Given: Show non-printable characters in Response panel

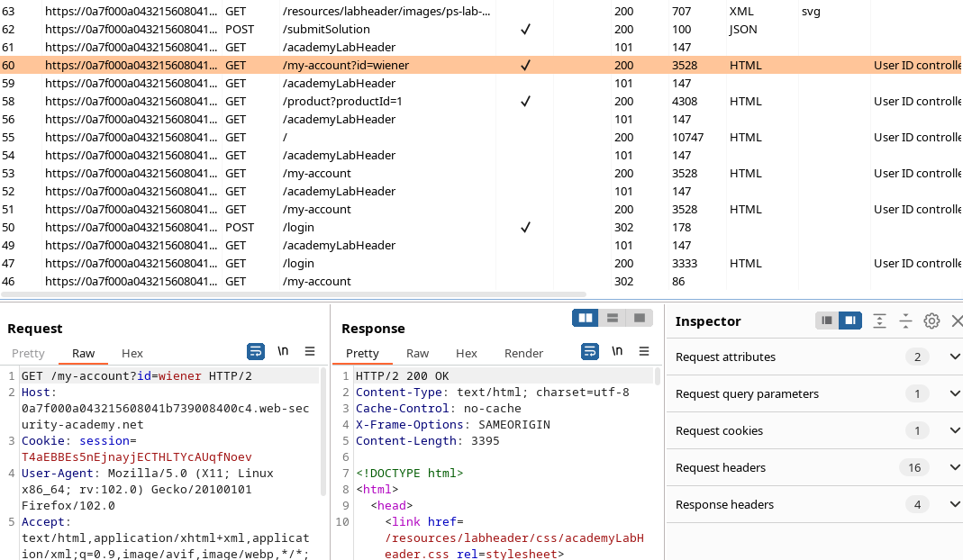Looking at the screenshot, I should [x=616, y=351].
